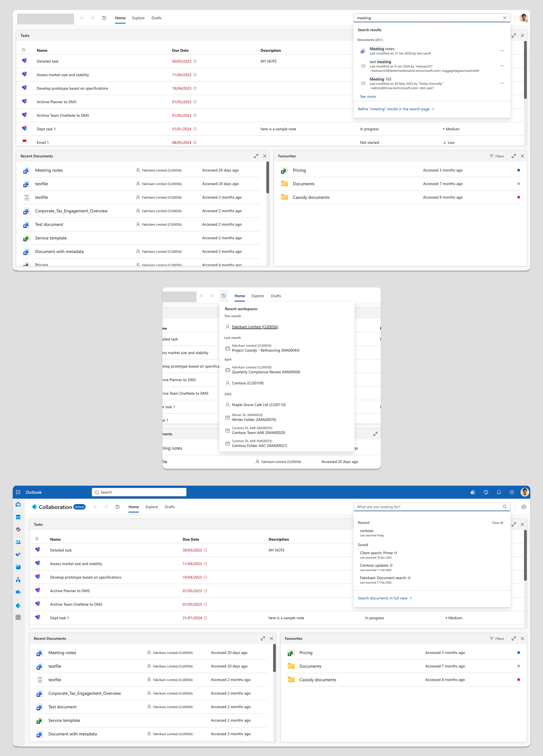
Task: Open more options for 'Meeting notes' search result
Action: tap(502, 51)
